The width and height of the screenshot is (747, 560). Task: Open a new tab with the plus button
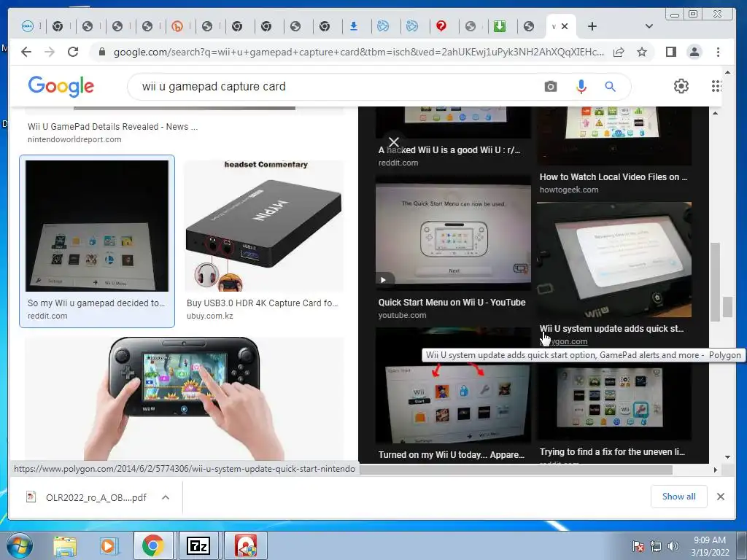click(592, 26)
